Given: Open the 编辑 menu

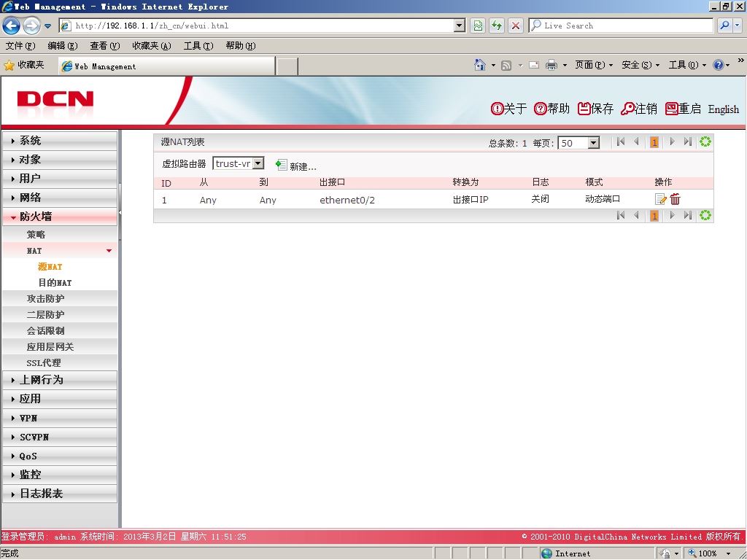Looking at the screenshot, I should 63,46.
